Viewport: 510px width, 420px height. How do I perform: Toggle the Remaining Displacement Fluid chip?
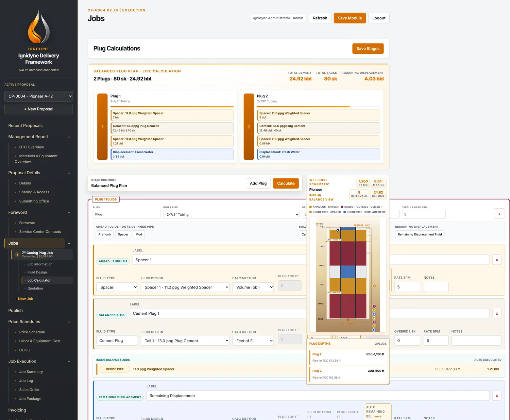pyautogui.click(x=420, y=234)
